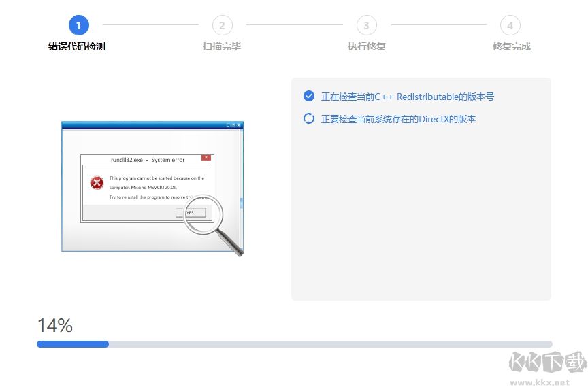
Task: Click the scan progress bar
Action: (x=295, y=344)
